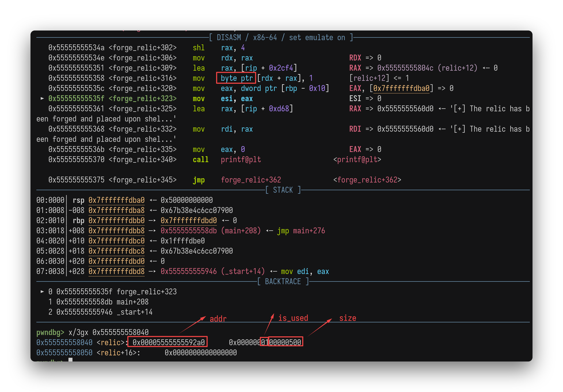The image size is (563, 392).
Task: Select rsp stack address 0x7fffffffdba0
Action: (x=116, y=200)
